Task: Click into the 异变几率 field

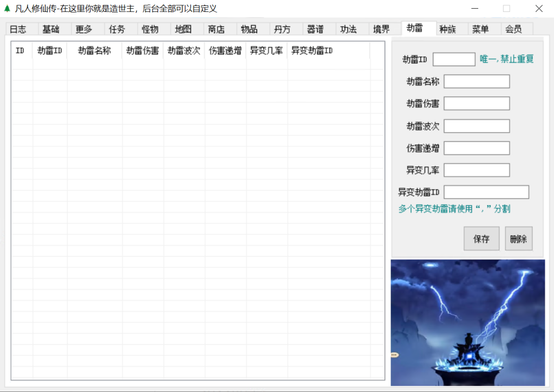Action: click(x=477, y=170)
